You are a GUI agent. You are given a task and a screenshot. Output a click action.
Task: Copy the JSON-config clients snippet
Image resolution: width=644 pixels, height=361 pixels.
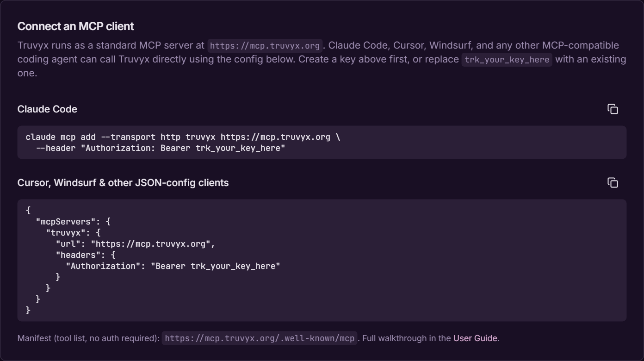click(613, 183)
